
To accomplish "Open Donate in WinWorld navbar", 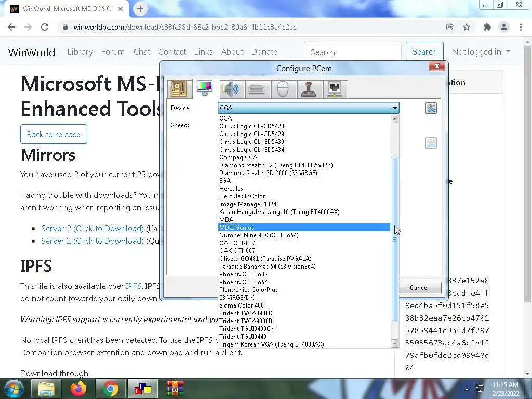I will coord(264,52).
